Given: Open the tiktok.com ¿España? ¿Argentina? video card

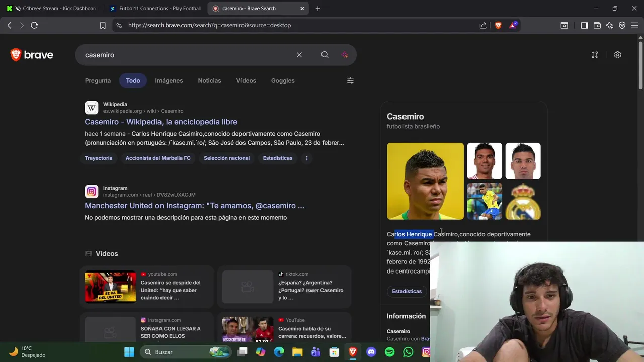Looking at the screenshot, I should point(284,287).
